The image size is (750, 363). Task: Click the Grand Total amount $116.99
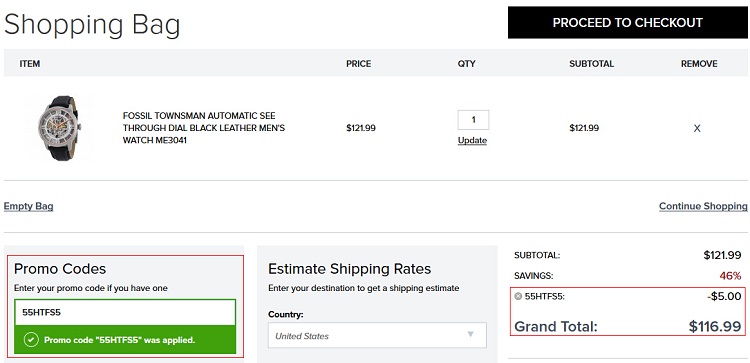[715, 327]
